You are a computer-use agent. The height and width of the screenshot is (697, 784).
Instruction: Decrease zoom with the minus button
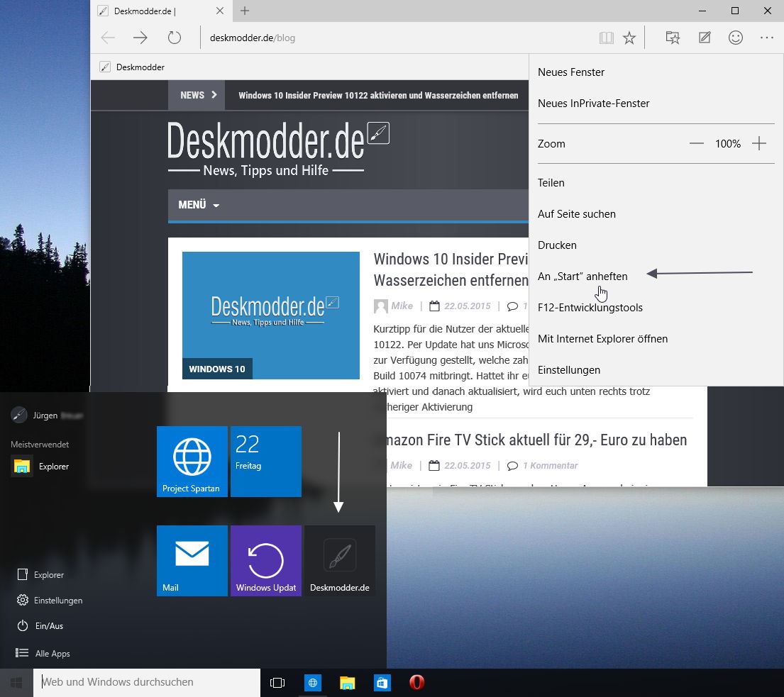pyautogui.click(x=697, y=144)
